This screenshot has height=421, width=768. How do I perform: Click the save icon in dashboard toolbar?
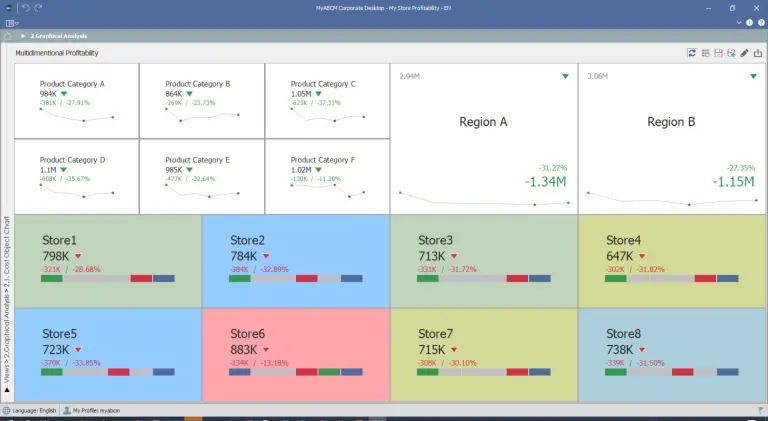coord(717,52)
